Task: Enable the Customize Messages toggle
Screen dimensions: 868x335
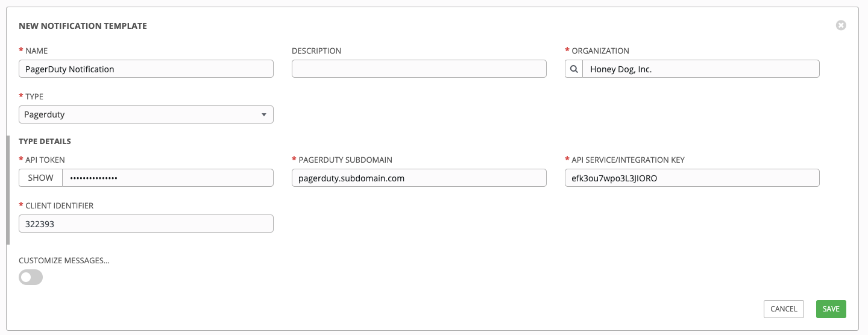Action: pos(31,277)
